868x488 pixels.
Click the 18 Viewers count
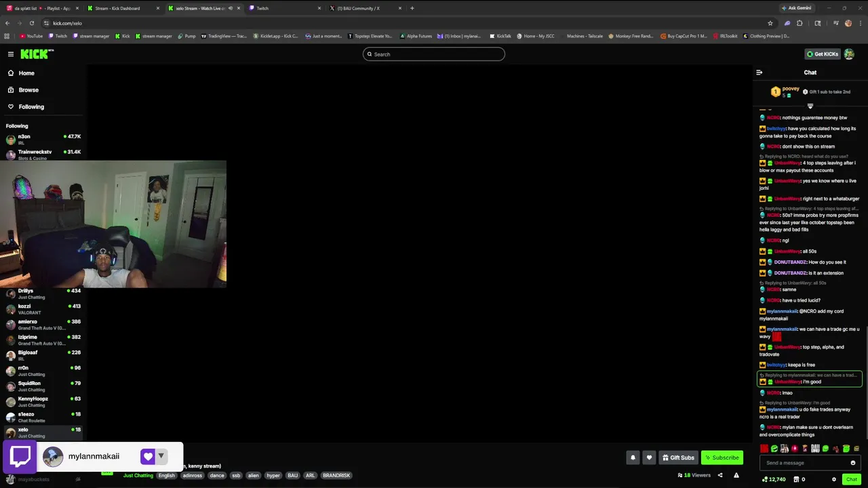click(694, 475)
